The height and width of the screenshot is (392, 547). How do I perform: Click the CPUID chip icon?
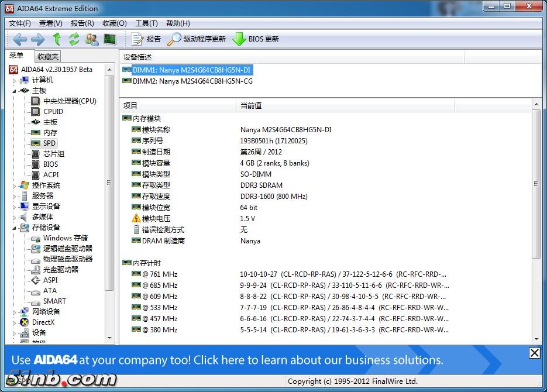coord(36,112)
